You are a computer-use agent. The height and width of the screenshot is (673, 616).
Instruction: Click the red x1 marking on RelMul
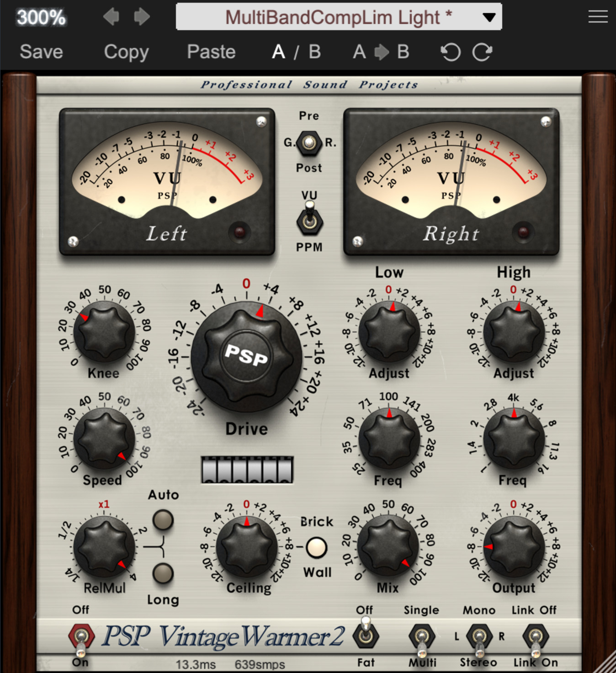[104, 504]
